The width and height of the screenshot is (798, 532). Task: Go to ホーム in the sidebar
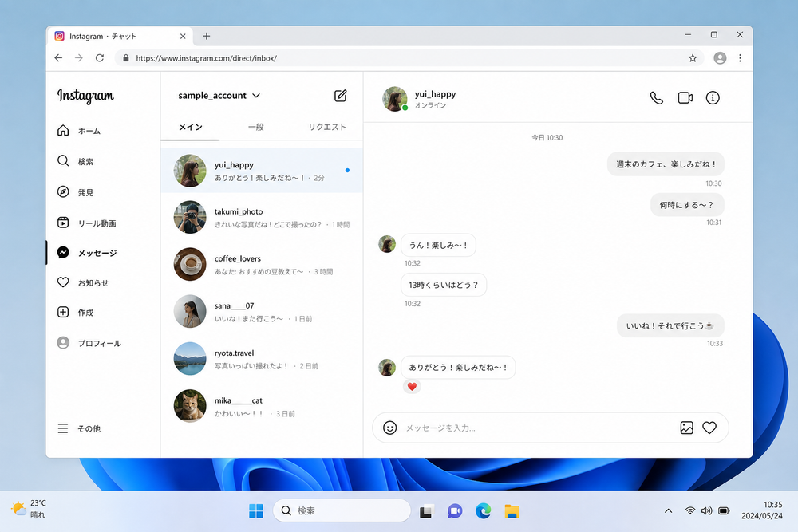point(79,131)
